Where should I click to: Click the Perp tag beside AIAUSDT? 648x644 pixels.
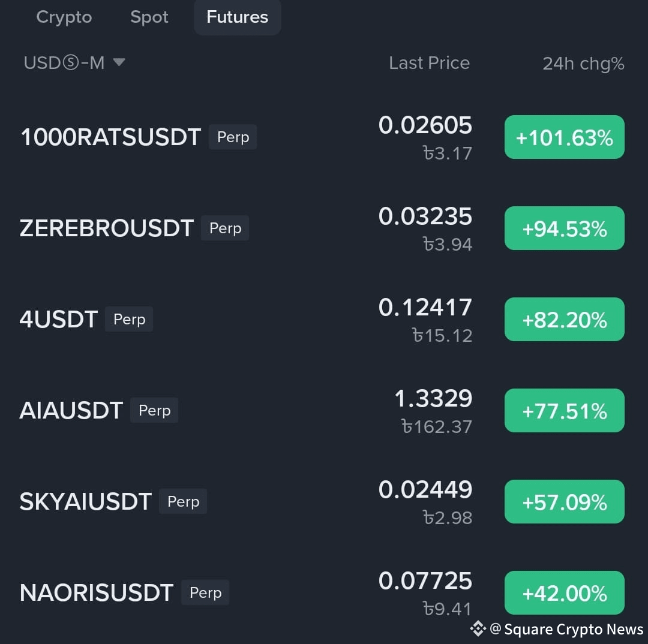point(154,411)
